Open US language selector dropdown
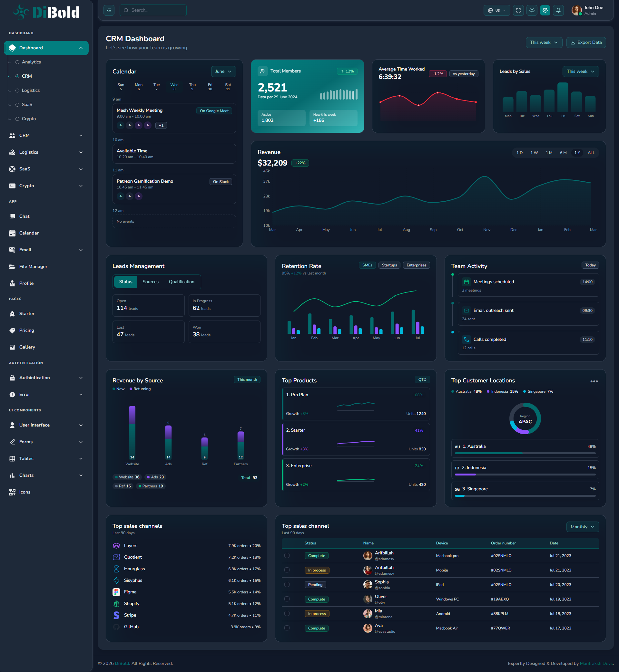This screenshot has width=619, height=672. (x=497, y=10)
